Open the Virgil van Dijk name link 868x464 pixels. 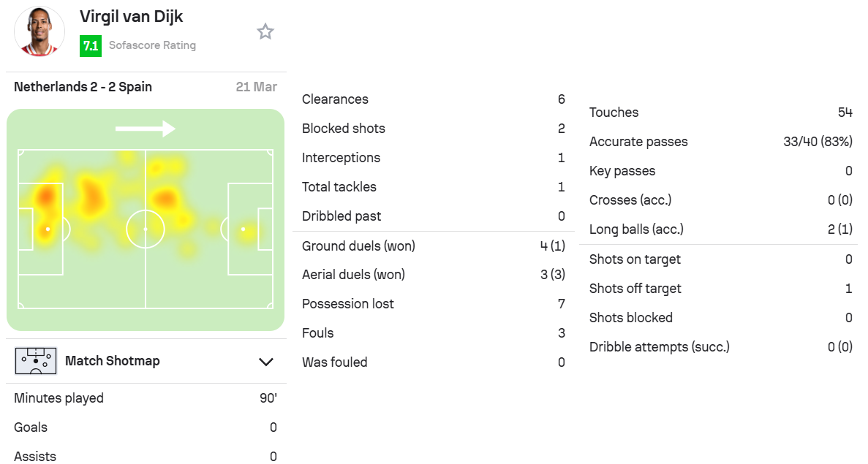[x=131, y=17]
